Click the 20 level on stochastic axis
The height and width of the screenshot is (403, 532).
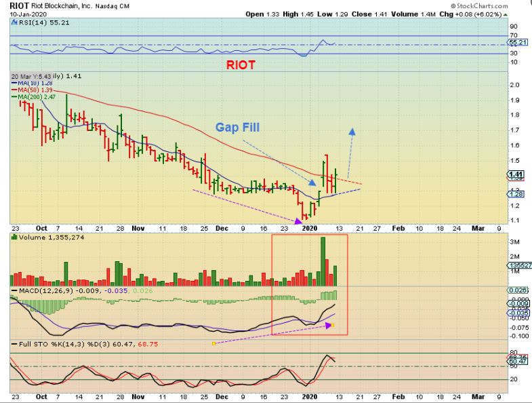pos(514,379)
